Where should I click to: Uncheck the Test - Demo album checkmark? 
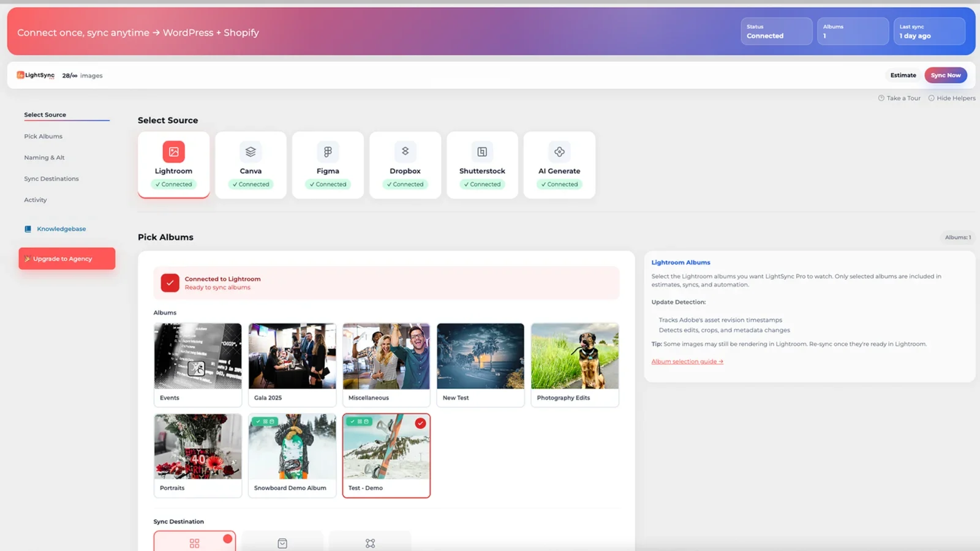click(x=420, y=423)
